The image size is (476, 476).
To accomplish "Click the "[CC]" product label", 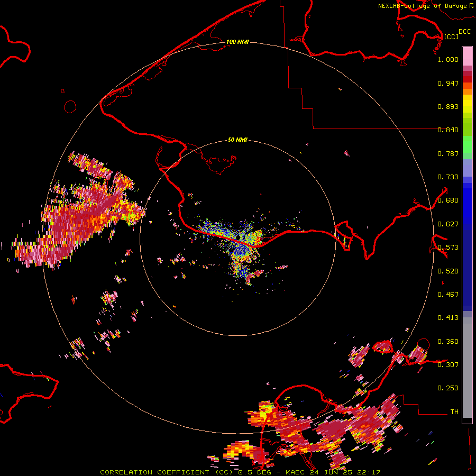I will (451, 36).
